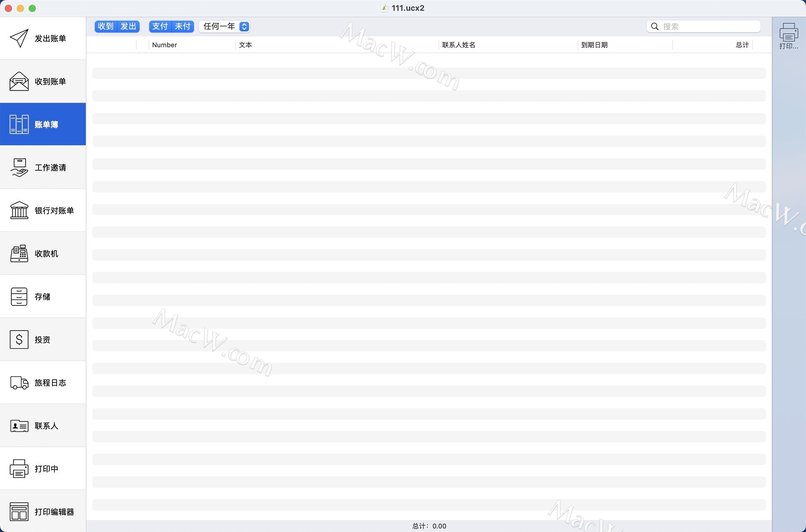This screenshot has width=806, height=532.
Task: Open the 收款机 cash register icon
Action: (19, 253)
